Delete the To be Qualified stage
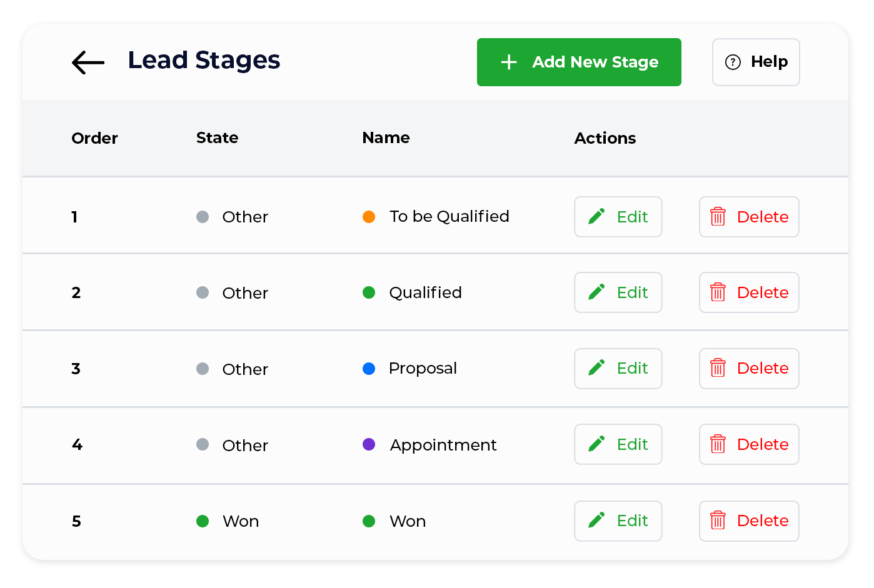 tap(749, 217)
